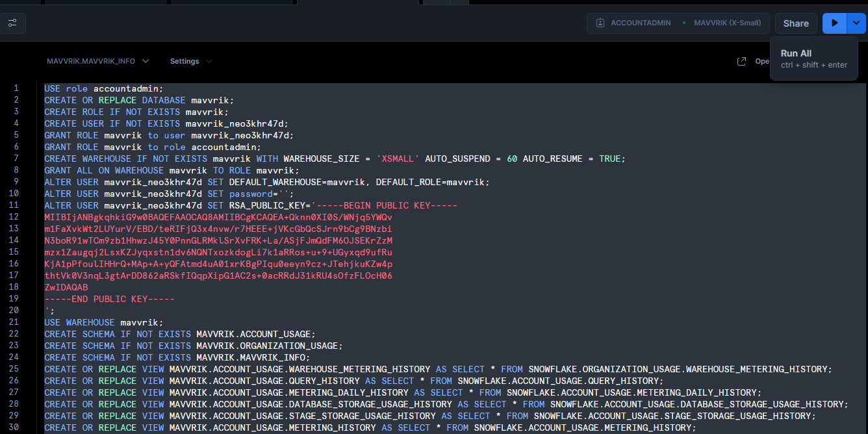Image resolution: width=868 pixels, height=434 pixels.
Task: Click the END PUBLIC KEY line
Action: coord(109,299)
